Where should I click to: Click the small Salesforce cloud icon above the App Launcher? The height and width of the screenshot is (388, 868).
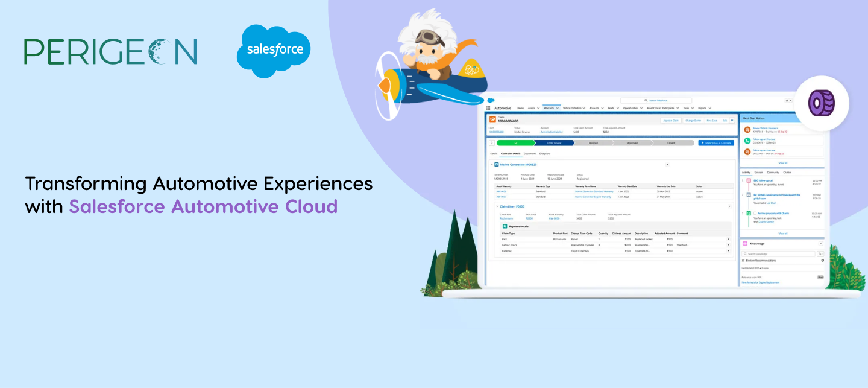coord(491,100)
